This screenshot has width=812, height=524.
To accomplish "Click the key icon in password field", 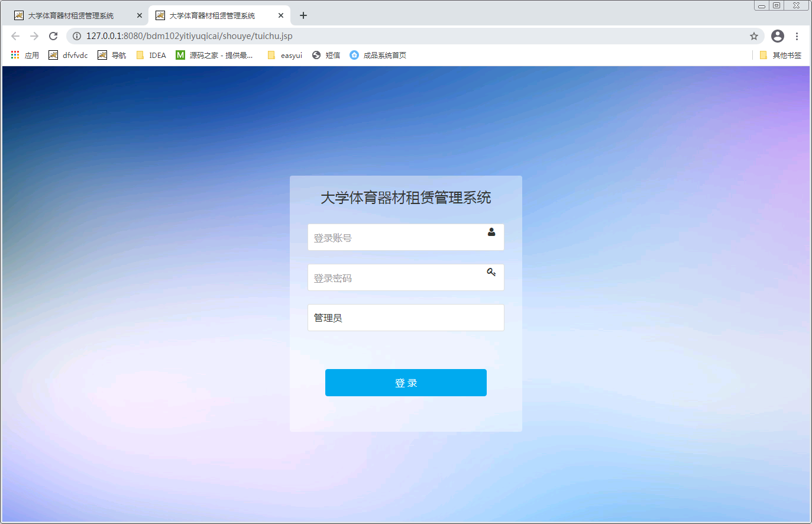I will 491,272.
